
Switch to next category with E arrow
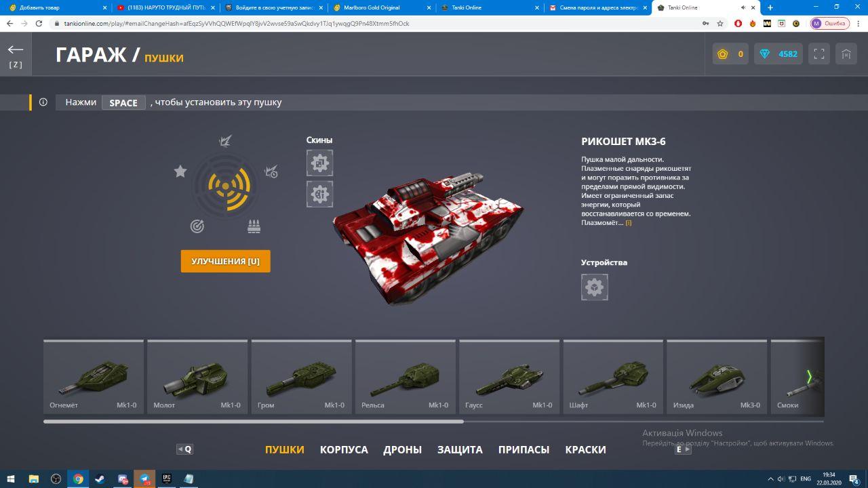pos(683,449)
